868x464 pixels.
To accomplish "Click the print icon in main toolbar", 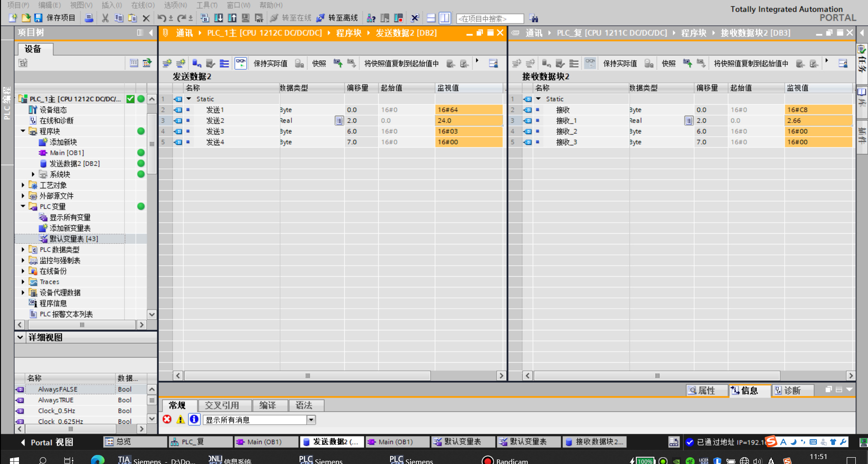I will (89, 18).
